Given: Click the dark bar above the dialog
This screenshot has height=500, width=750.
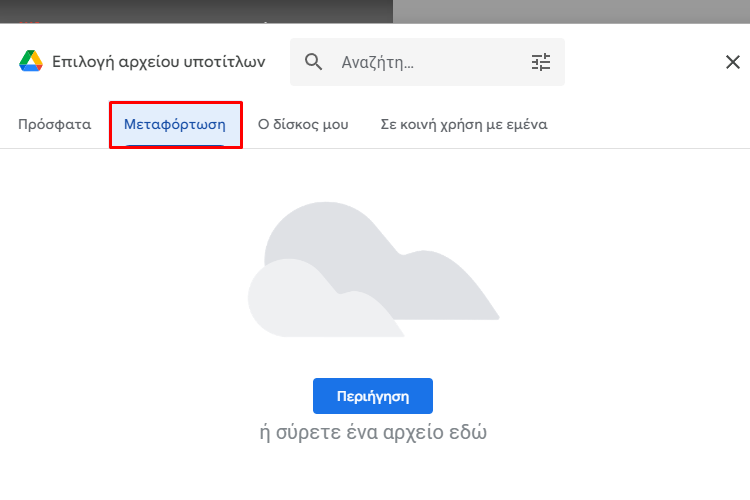Looking at the screenshot, I should (x=196, y=11).
